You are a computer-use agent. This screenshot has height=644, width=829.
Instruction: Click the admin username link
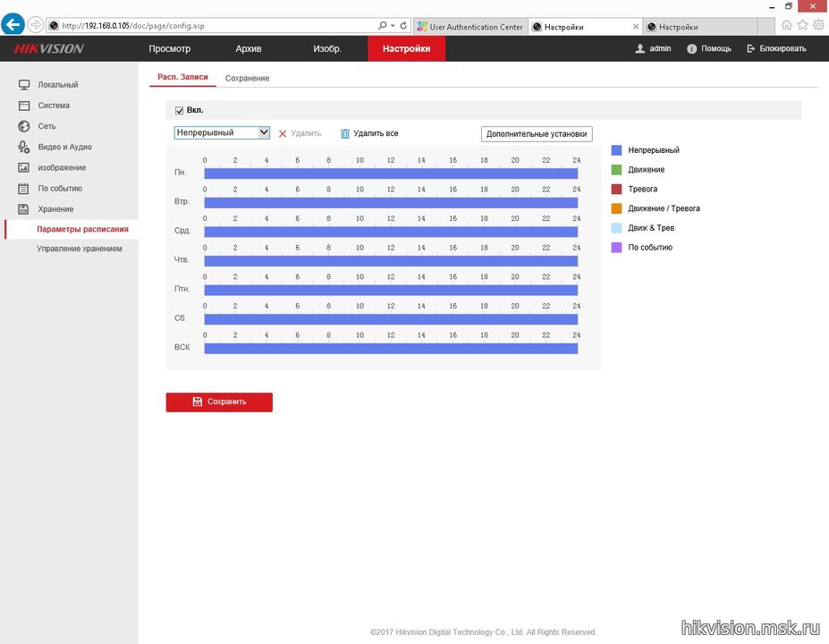point(660,48)
